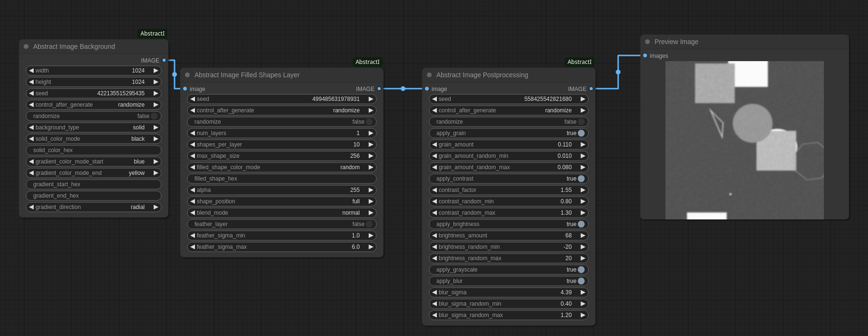
Task: Click the Background node IMAGE output socket
Action: pyautogui.click(x=164, y=60)
